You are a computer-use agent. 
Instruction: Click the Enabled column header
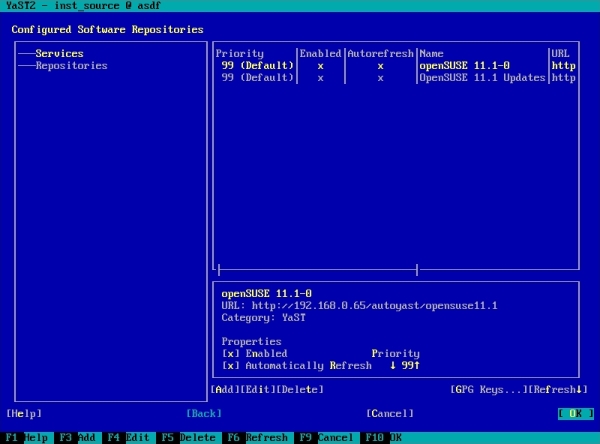coord(320,53)
